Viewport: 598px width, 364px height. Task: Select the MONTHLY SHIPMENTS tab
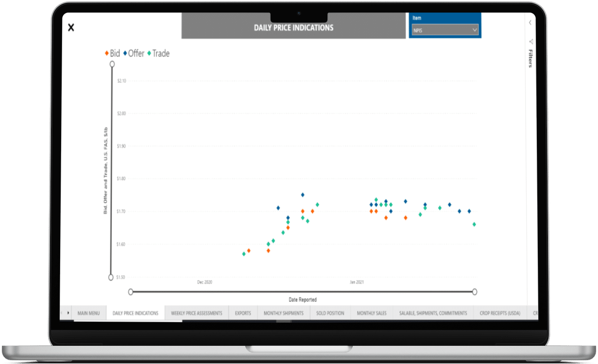[284, 313]
